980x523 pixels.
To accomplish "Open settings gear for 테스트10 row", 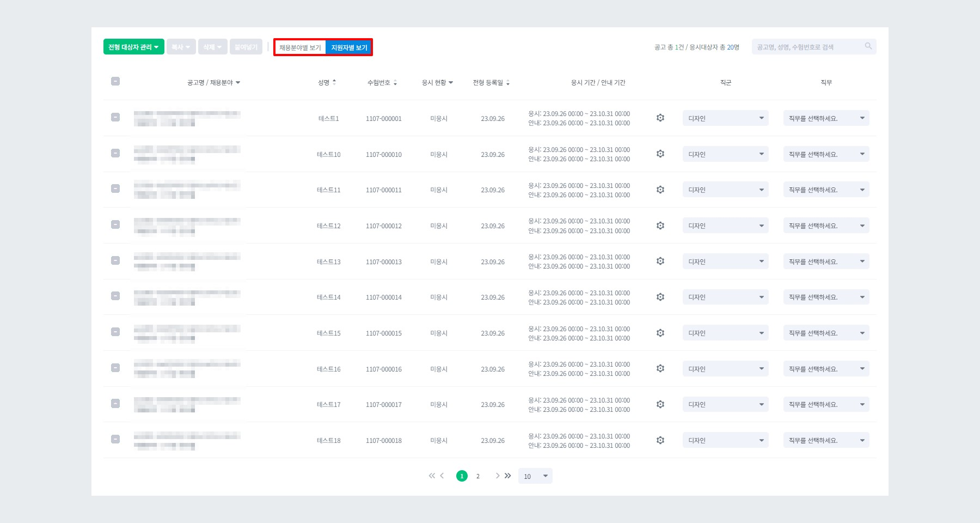I will pyautogui.click(x=660, y=154).
